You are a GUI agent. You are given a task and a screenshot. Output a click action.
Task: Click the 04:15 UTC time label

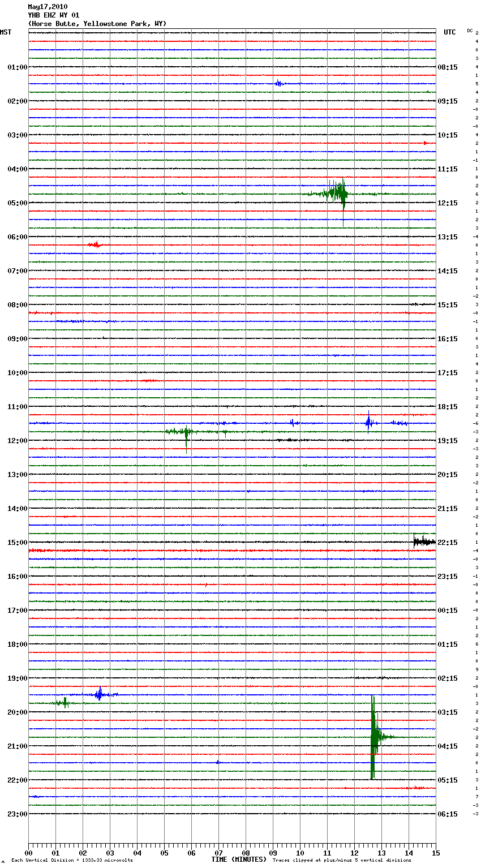448,746
